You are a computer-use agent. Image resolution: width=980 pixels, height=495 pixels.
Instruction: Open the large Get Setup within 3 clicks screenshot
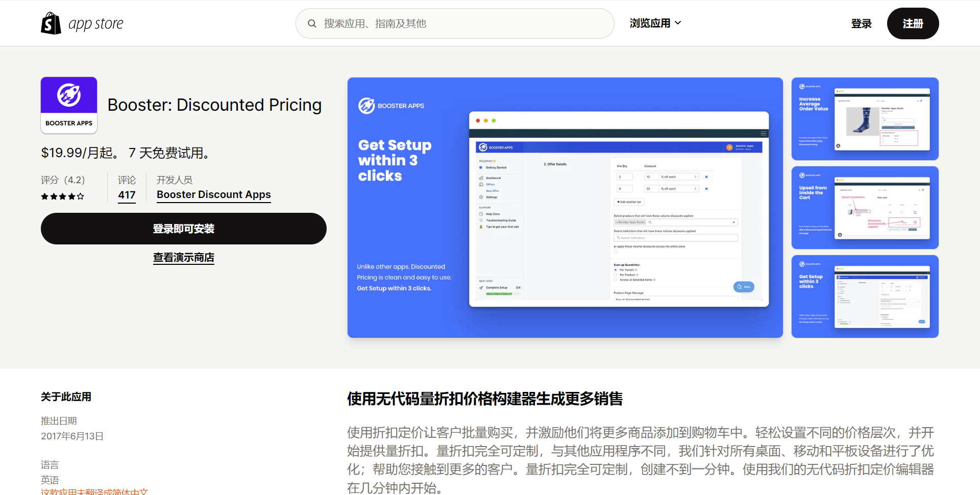(565, 208)
